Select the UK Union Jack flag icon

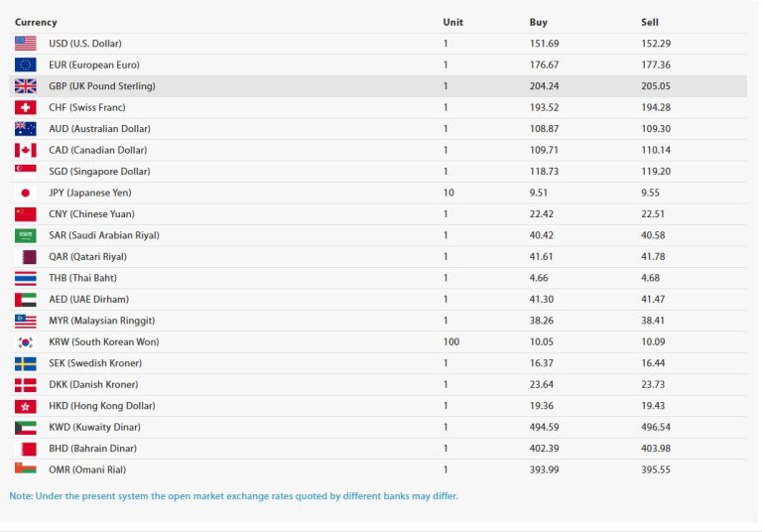pos(25,86)
